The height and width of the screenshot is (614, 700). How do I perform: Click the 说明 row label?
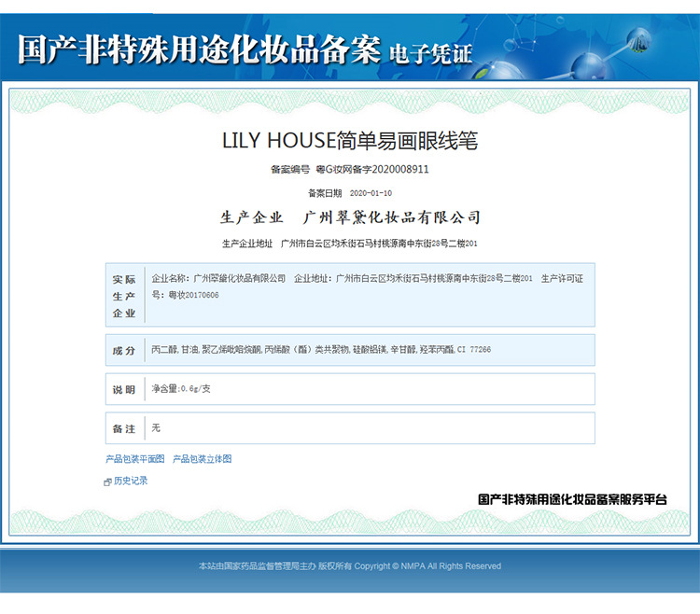click(123, 389)
